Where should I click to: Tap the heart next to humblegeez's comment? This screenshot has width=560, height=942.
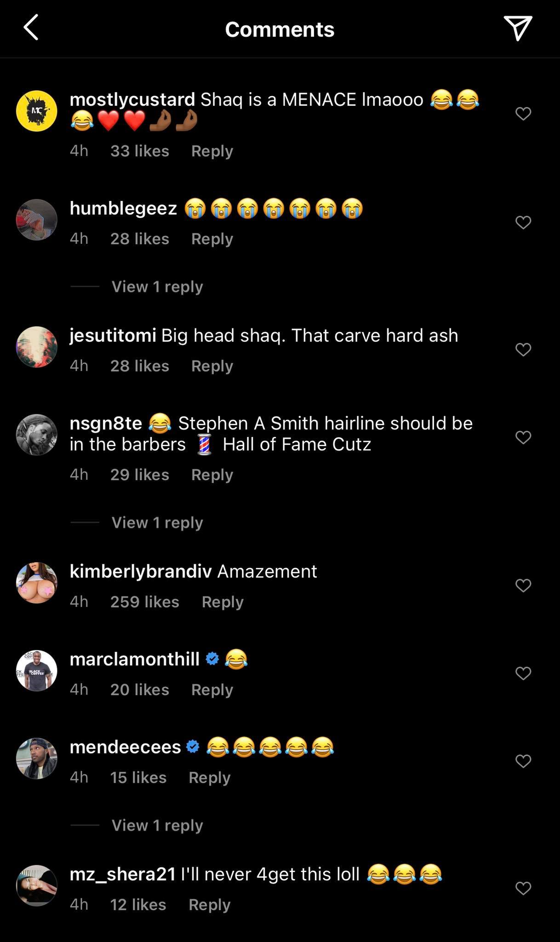tap(523, 222)
